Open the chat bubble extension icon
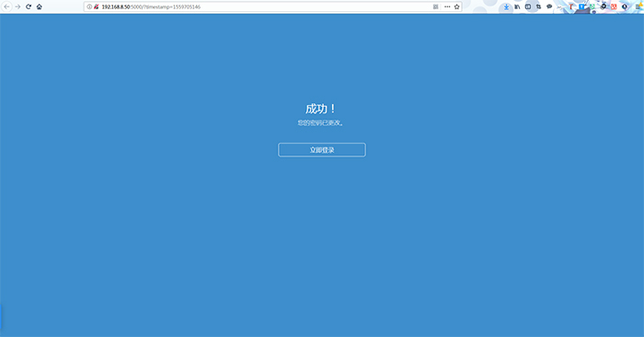 click(549, 6)
